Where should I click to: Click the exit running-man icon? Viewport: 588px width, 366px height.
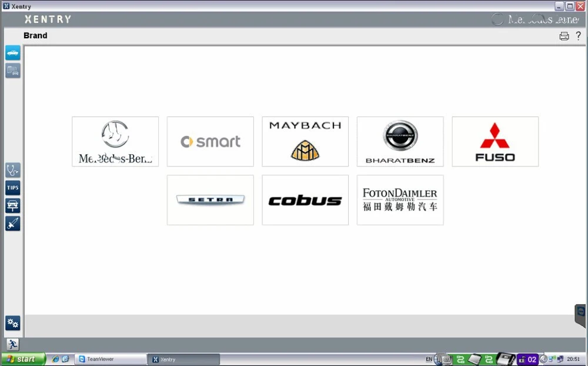[13, 344]
